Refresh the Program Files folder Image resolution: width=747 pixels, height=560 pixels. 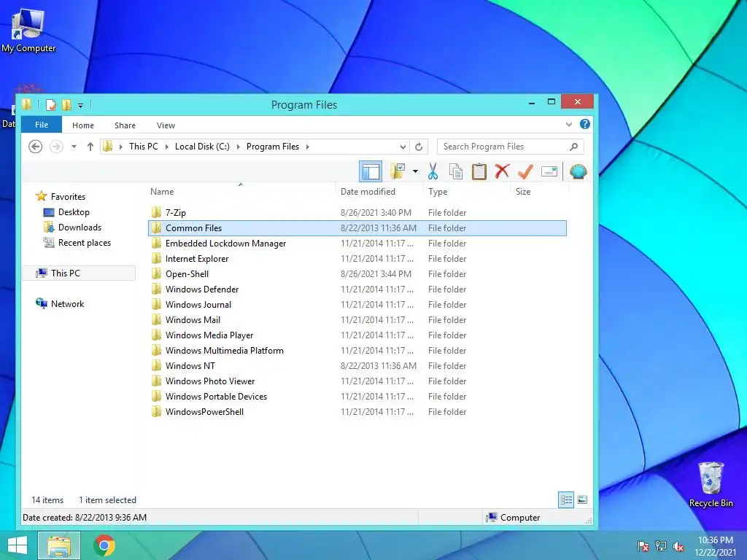[x=419, y=147]
